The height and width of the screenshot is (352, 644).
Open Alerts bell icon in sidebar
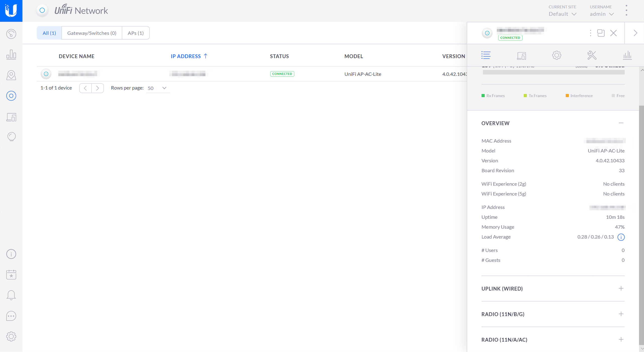tap(11, 295)
